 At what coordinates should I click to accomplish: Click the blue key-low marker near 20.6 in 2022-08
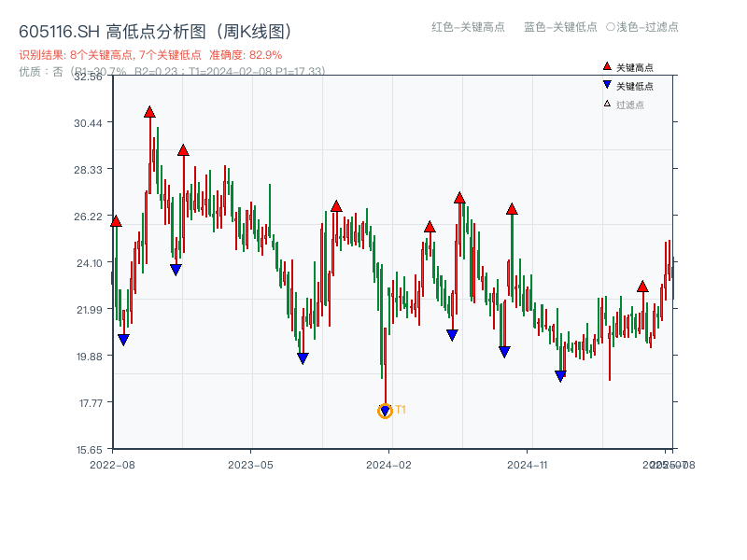point(123,340)
